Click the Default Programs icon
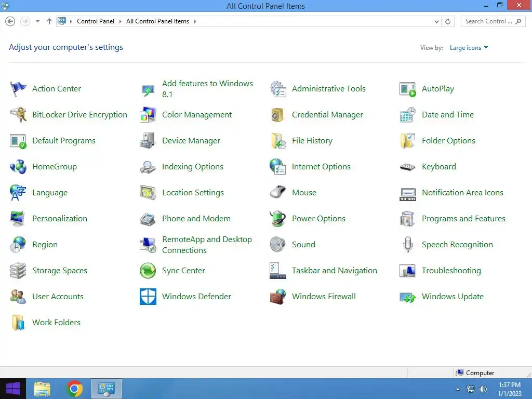 click(18, 141)
